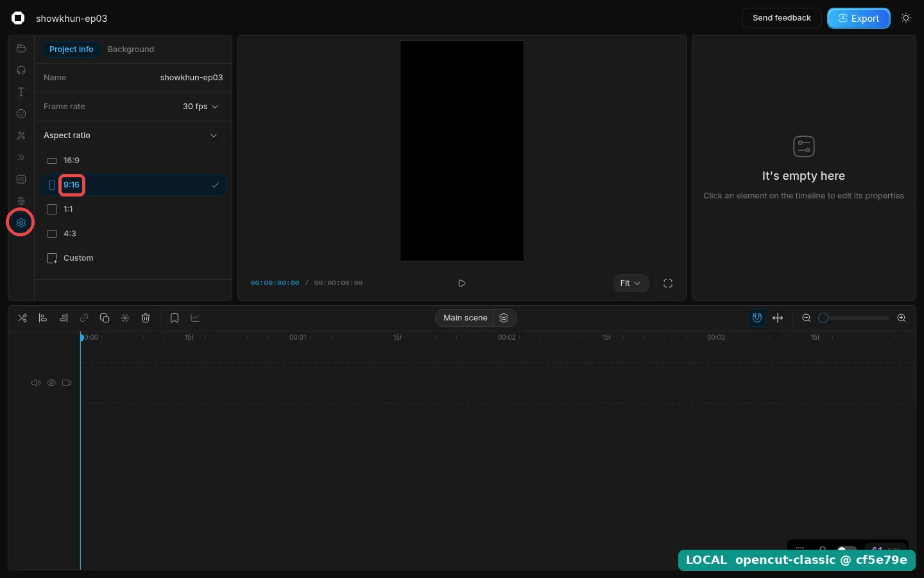Open the captions panel in the sidebar
The width and height of the screenshot is (924, 578).
coord(21,179)
